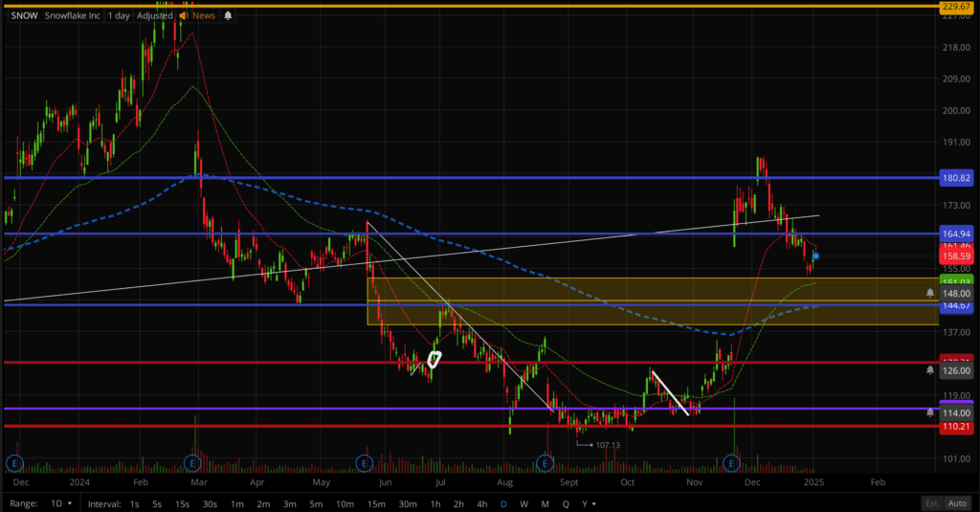Expand the Y interval dropdown arrow
Viewport: 980px width, 512px height.
594,503
